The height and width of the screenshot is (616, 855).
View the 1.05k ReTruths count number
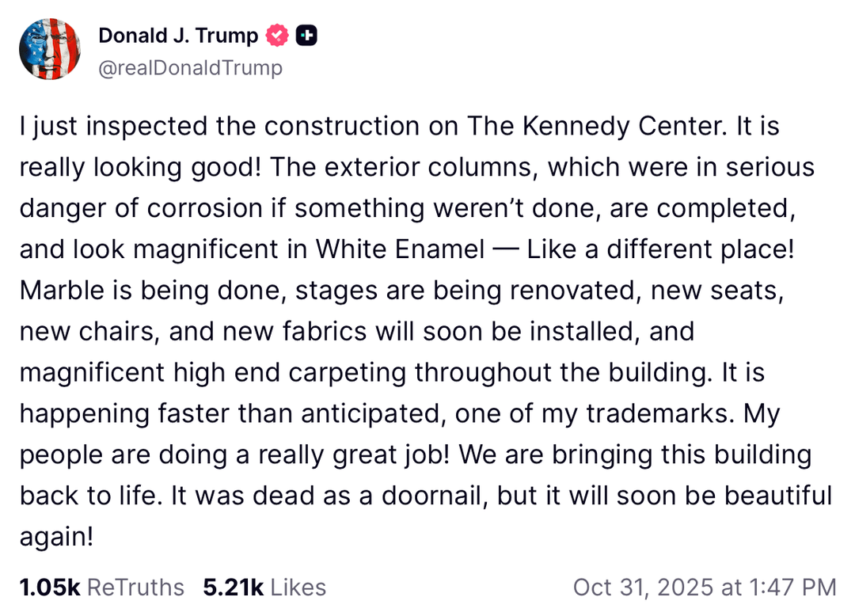point(49,587)
